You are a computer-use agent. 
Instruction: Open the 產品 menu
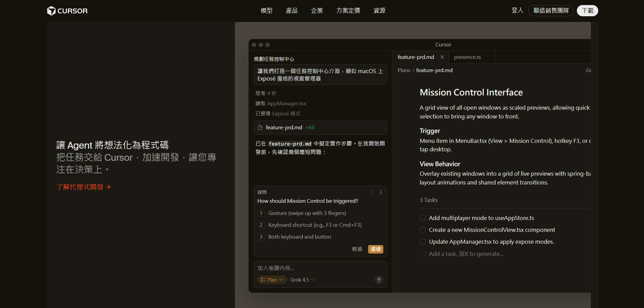tap(291, 10)
